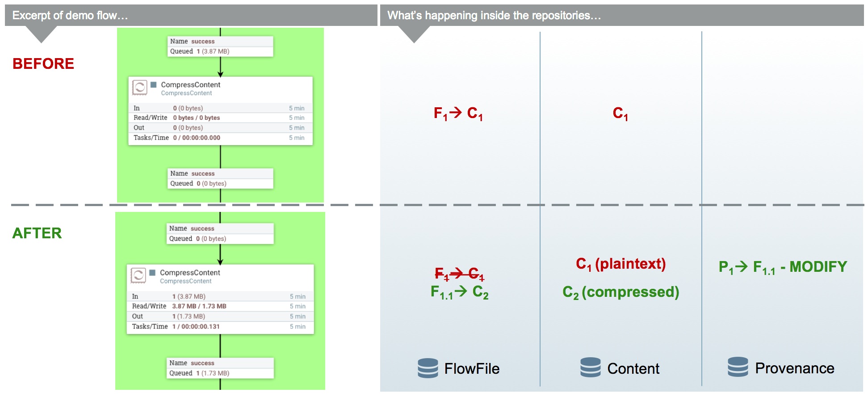The height and width of the screenshot is (397, 868).
Task: Click the red BEFORE label
Action: coord(43,64)
